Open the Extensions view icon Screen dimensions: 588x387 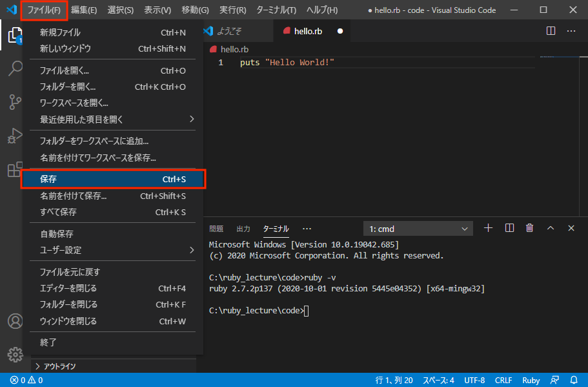[15, 169]
